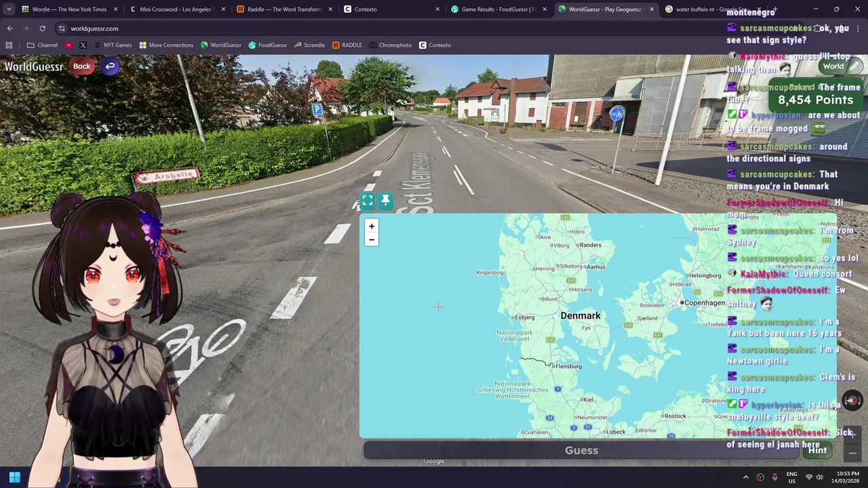This screenshot has width=868, height=488.
Task: Open the Scrandle bookmark
Action: [x=309, y=45]
